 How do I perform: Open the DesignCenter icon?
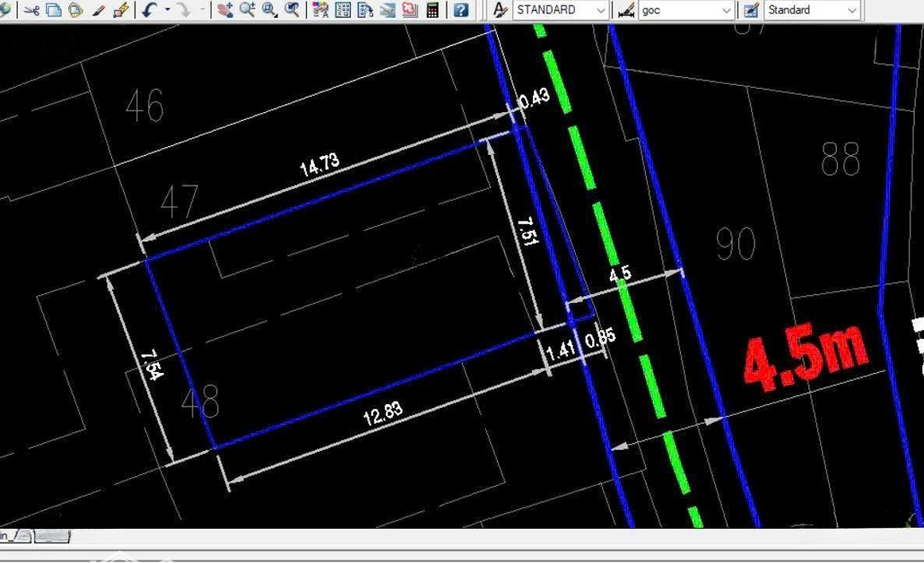point(343,10)
